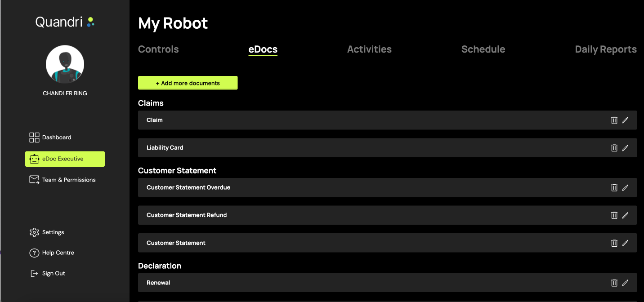Viewport: 644px width, 302px height.
Task: Open Team & Permissions page
Action: point(68,180)
